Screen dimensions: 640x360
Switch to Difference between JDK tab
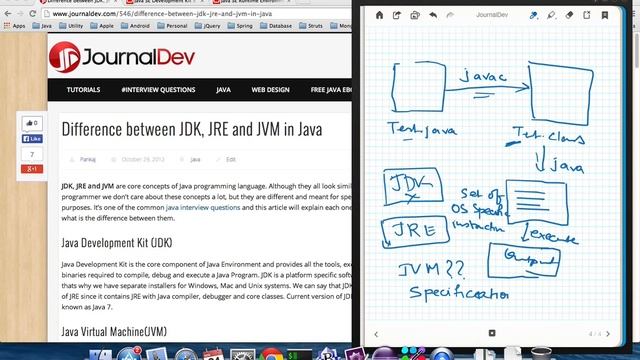(78, 2)
